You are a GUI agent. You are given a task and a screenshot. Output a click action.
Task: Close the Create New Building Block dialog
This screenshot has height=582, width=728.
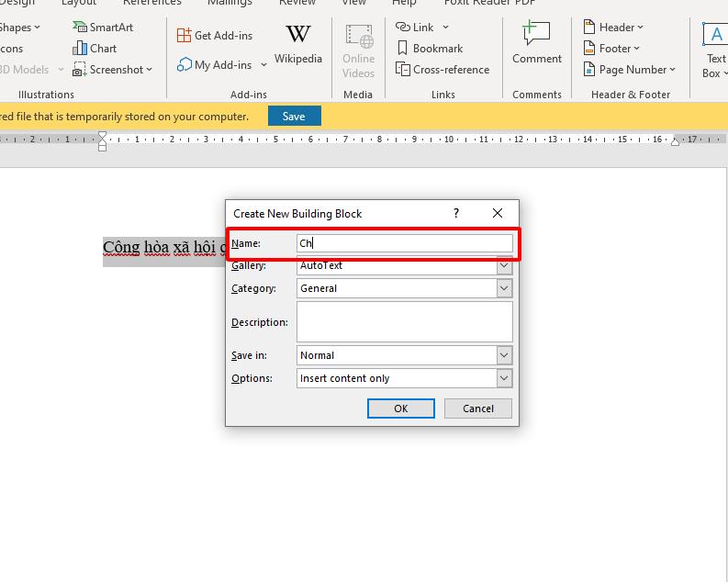tap(498, 213)
